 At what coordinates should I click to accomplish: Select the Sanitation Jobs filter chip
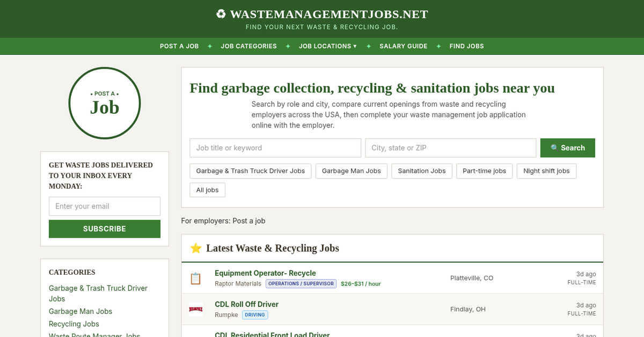pos(422,171)
